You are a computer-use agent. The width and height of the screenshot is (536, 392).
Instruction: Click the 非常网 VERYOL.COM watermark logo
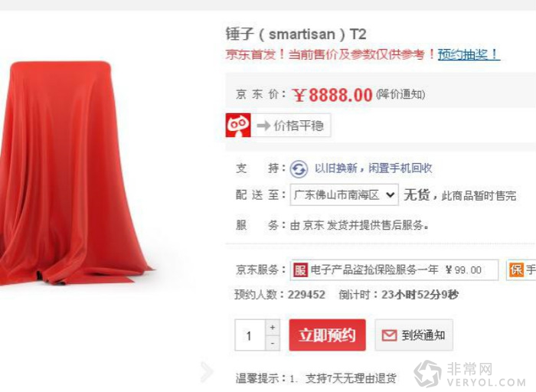click(x=471, y=374)
